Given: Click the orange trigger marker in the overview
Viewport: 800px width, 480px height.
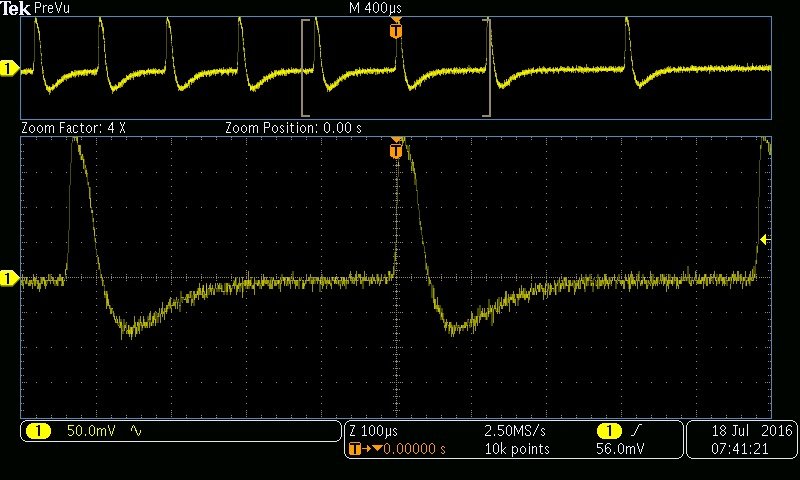Looking at the screenshot, I should [x=396, y=31].
